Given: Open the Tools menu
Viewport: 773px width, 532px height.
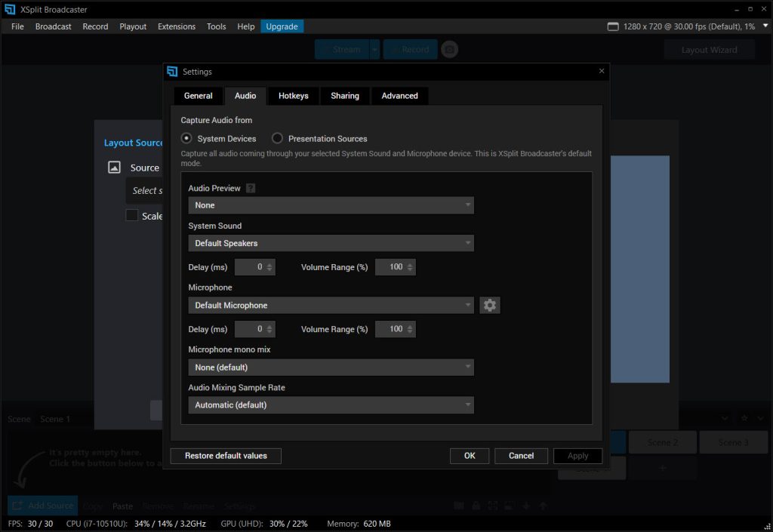Looking at the screenshot, I should coord(216,26).
